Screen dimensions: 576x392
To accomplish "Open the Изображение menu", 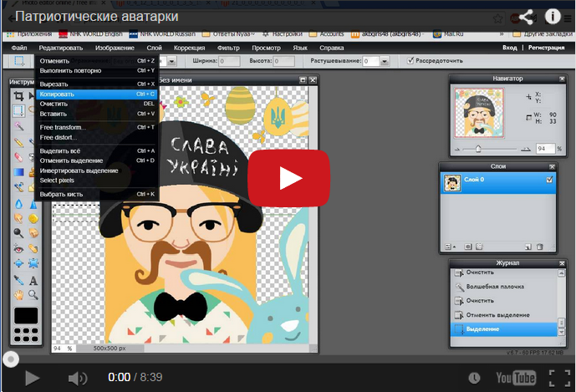I will [x=115, y=48].
